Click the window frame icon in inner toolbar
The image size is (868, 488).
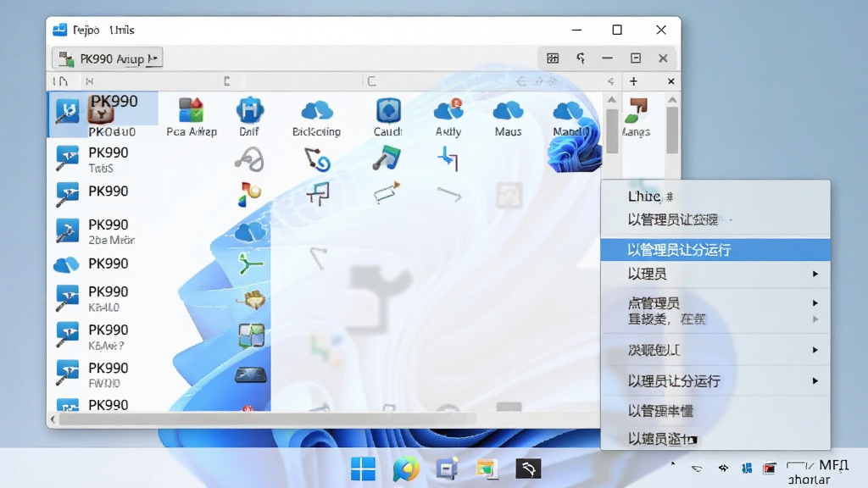[636, 58]
